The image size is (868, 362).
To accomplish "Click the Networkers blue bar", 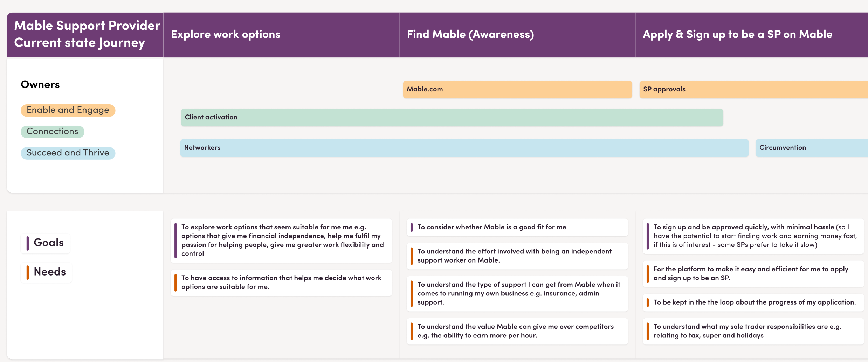I will click(464, 148).
